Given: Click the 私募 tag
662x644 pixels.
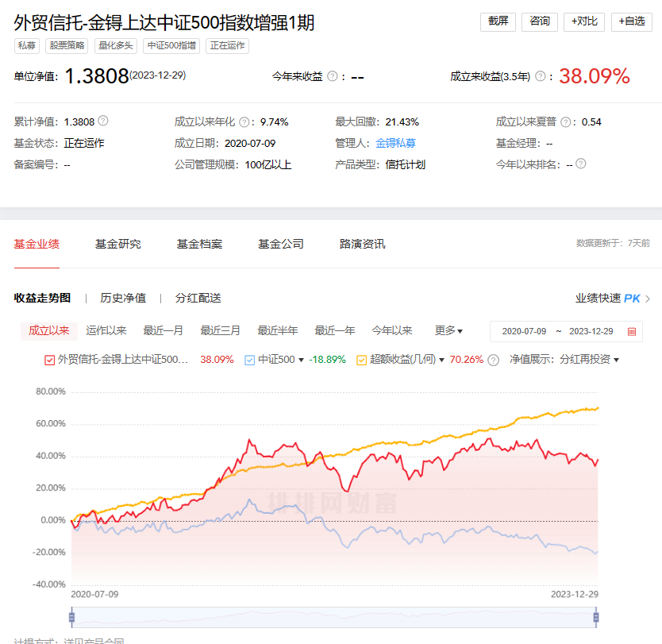Looking at the screenshot, I should (x=27, y=45).
